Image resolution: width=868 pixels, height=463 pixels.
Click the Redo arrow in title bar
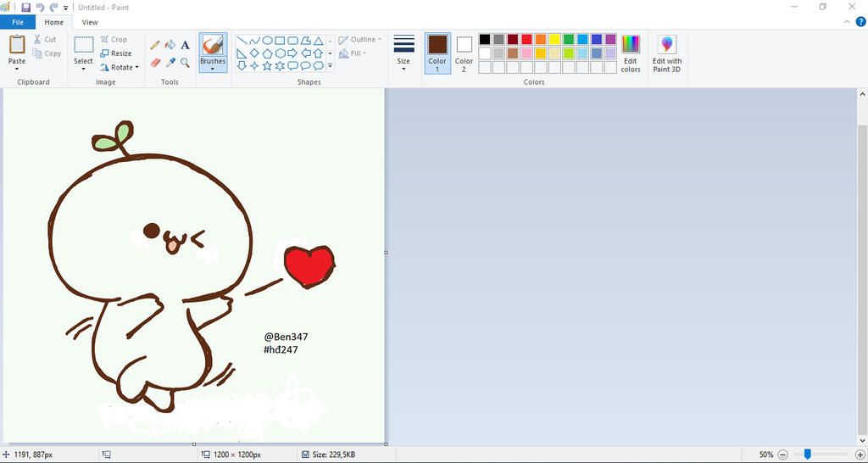pyautogui.click(x=53, y=7)
